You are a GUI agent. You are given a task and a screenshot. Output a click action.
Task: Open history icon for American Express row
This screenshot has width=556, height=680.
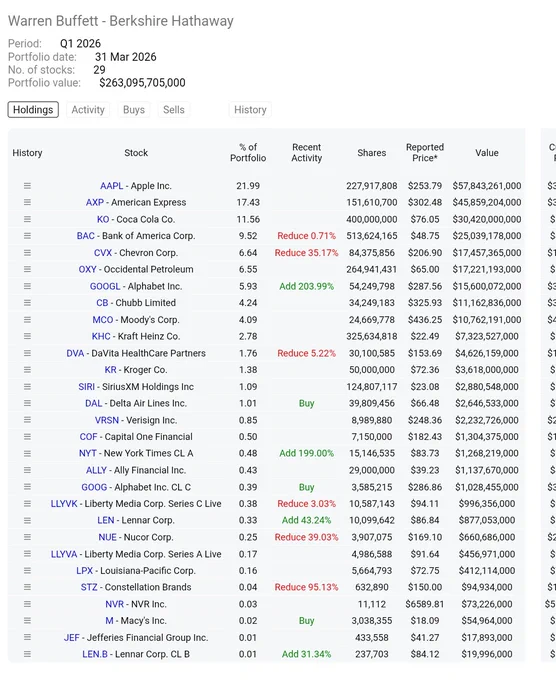27,202
